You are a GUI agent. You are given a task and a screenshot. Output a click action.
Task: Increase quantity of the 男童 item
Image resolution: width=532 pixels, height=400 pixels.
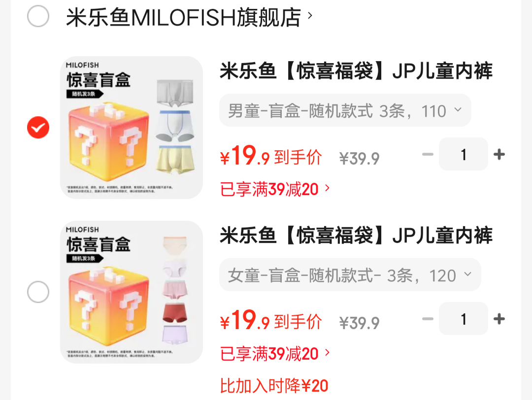[x=499, y=154]
